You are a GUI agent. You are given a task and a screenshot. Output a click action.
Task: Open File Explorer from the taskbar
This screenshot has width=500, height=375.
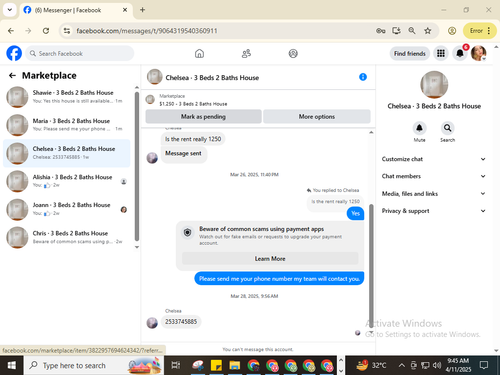(234, 365)
